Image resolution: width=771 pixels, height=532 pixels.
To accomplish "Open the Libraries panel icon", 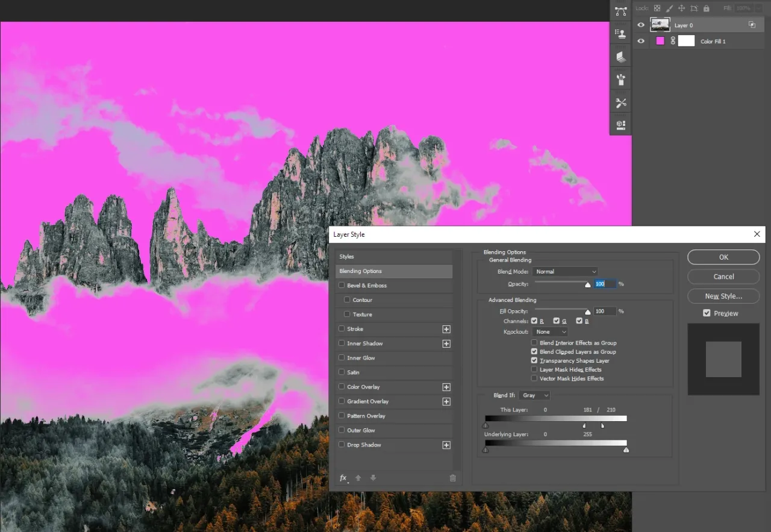I will (x=620, y=56).
